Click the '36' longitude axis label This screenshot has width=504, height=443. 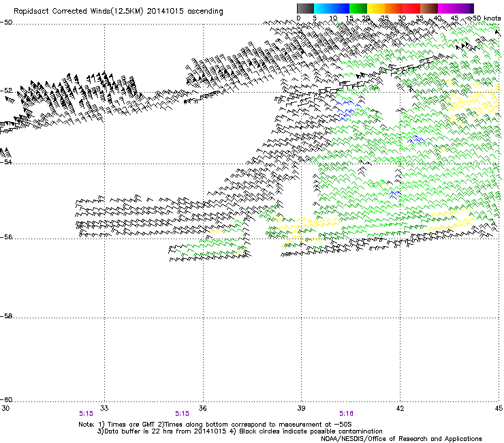[x=203, y=408]
